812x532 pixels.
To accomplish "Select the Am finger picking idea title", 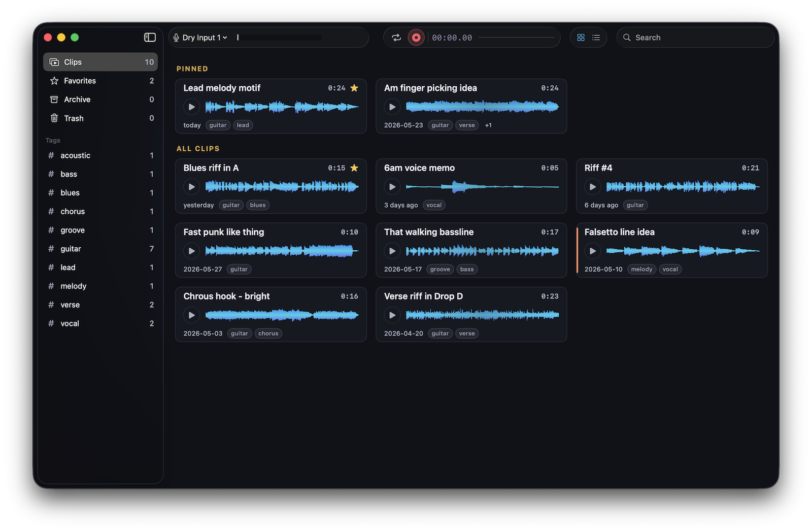I will (430, 88).
